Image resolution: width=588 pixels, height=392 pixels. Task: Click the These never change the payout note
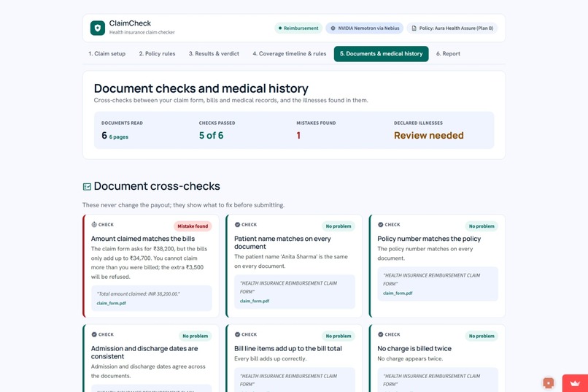[x=183, y=205]
